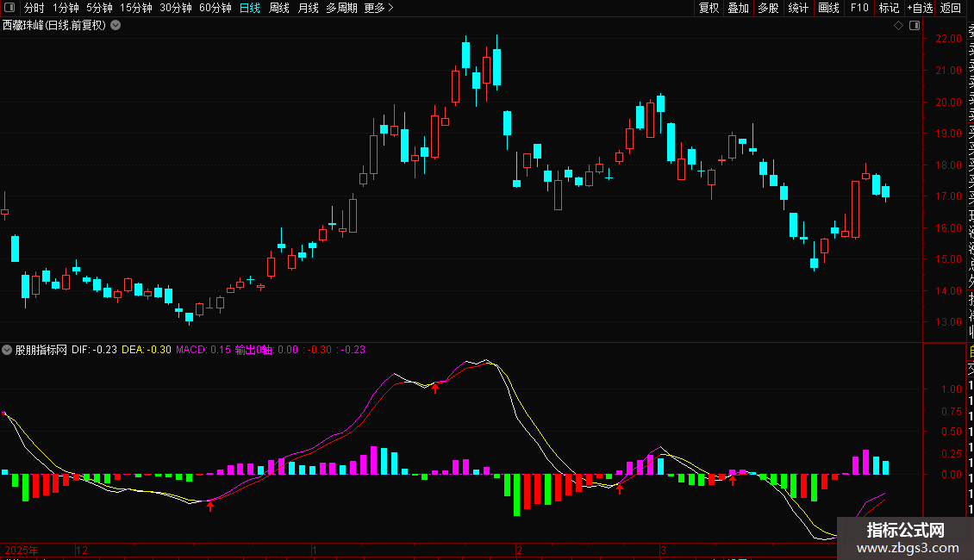Select the 5分钟 period
Image resolution: width=974 pixels, height=560 pixels.
[x=99, y=8]
